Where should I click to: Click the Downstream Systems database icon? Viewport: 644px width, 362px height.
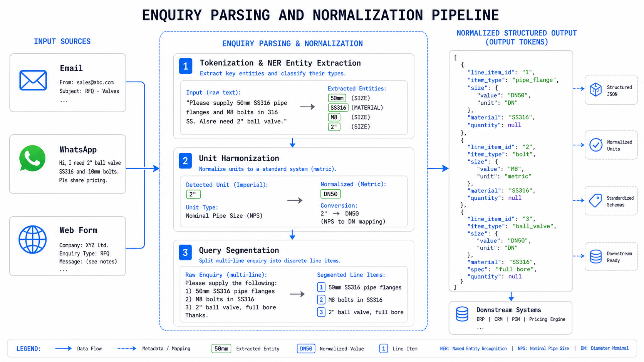(462, 314)
